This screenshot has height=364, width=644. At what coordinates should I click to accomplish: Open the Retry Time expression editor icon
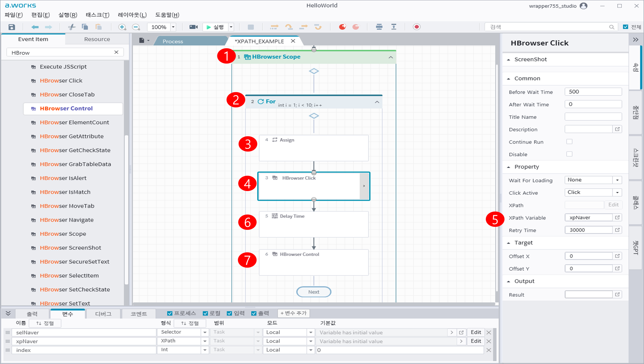point(617,230)
